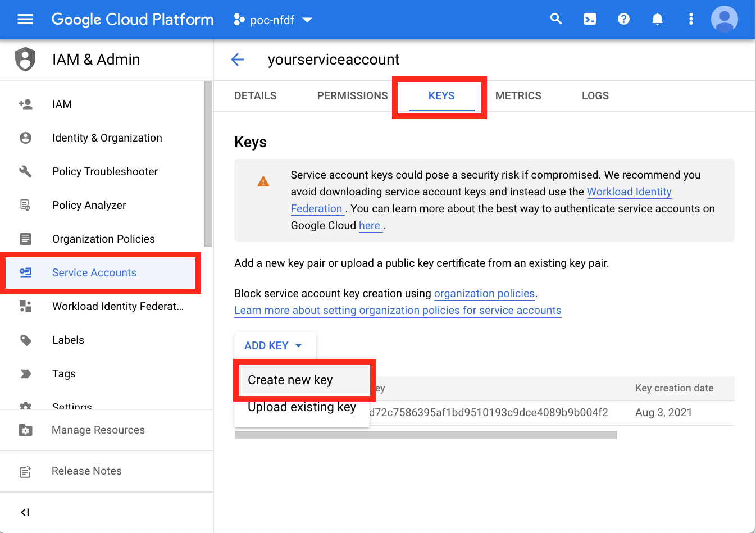The height and width of the screenshot is (533, 756).
Task: Activate Cloud Shell terminal icon
Action: point(590,19)
